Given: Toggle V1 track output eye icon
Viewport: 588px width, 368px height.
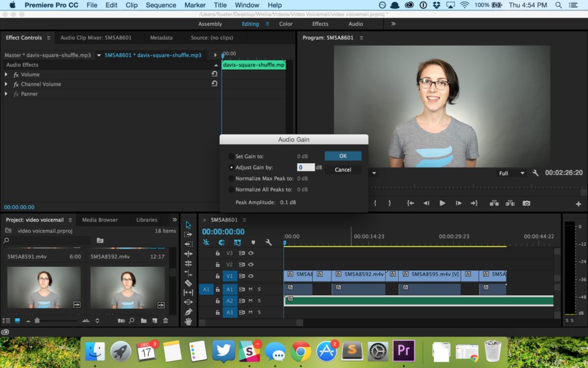Looking at the screenshot, I should [251, 276].
